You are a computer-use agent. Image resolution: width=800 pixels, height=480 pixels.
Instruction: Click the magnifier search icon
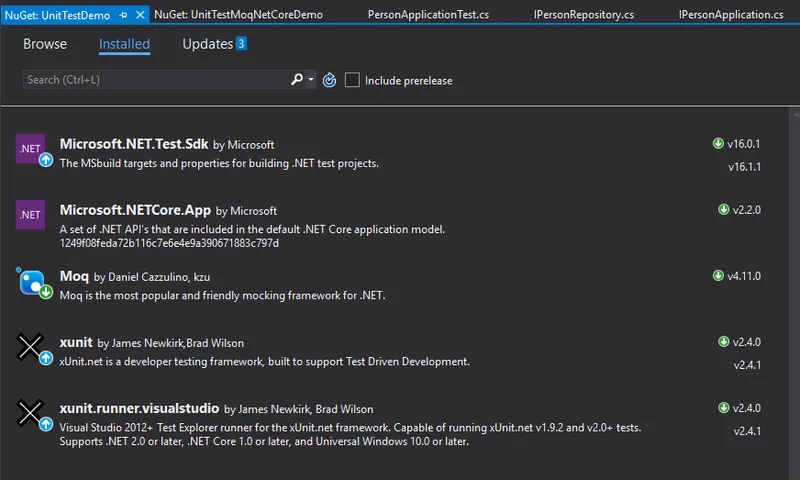[296, 80]
